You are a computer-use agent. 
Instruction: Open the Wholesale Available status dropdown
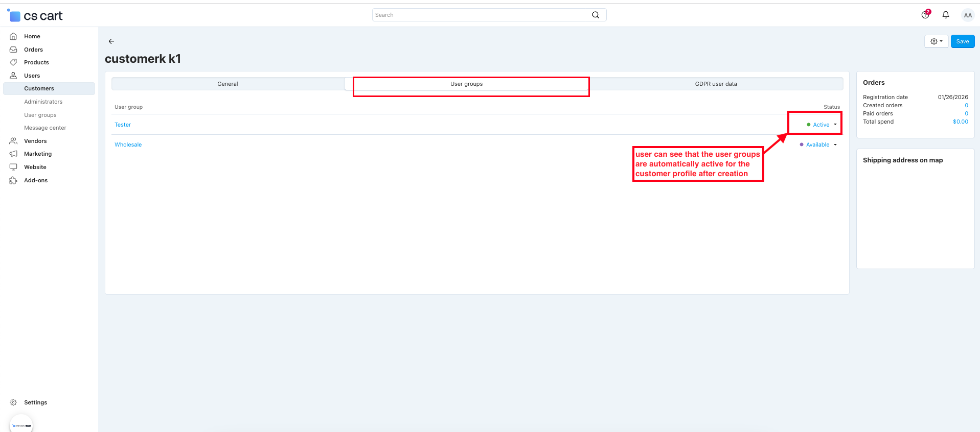pyautogui.click(x=818, y=145)
